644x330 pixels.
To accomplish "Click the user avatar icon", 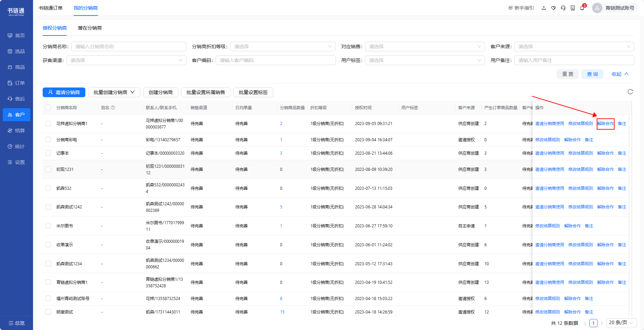I will point(597,8).
